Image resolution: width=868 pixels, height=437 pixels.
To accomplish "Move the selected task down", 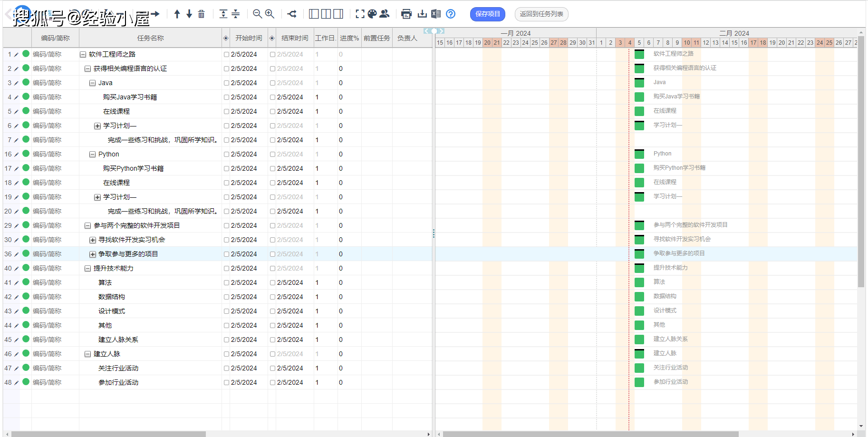I will coord(189,14).
